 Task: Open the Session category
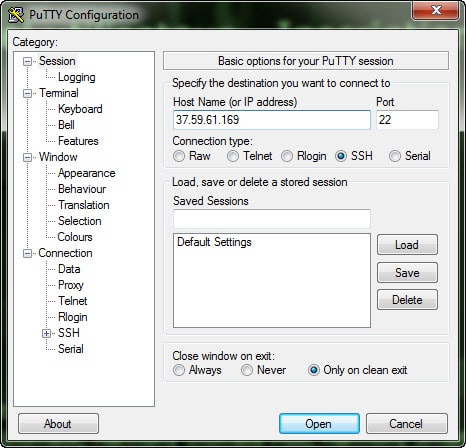pos(57,61)
